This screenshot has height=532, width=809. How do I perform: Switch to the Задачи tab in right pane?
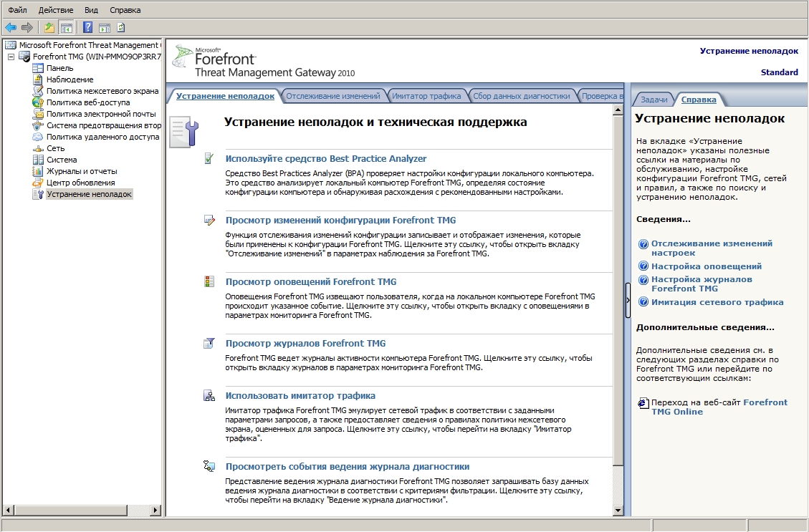(654, 100)
